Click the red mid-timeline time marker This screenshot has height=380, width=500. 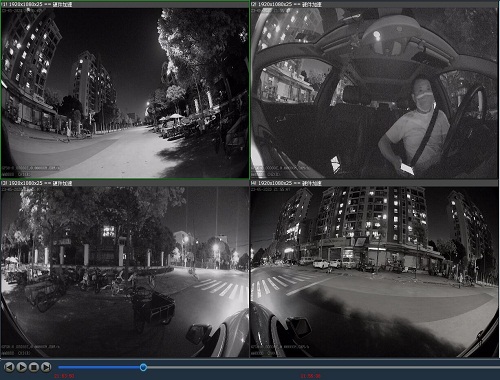coord(310,376)
